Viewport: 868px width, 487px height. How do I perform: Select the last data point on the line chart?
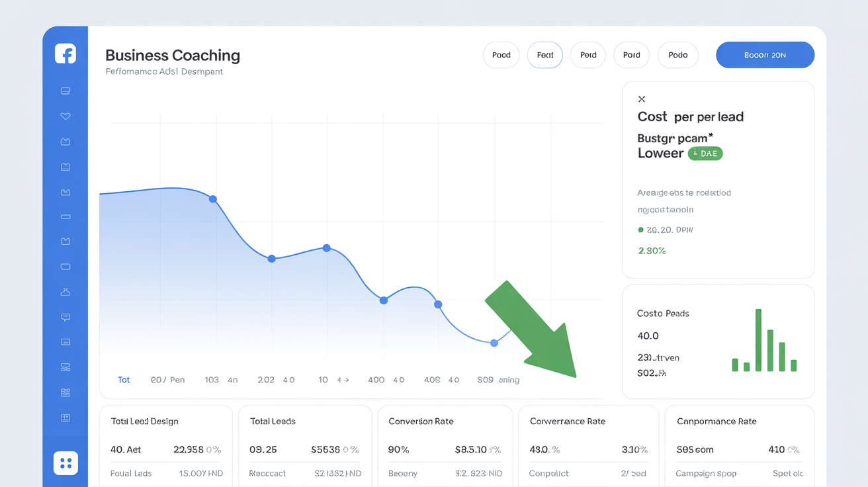tap(494, 343)
